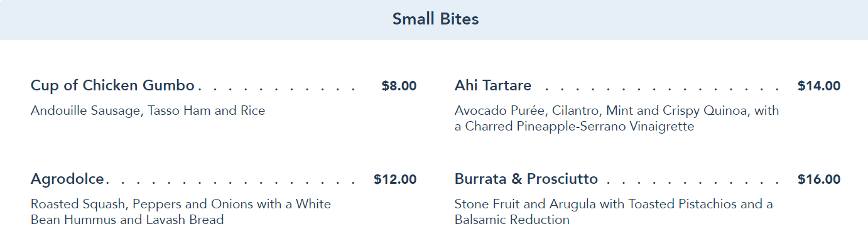Screen dimensions: 868x251
Task: Select the Stone Fruit and Arugula line
Action: click(613, 205)
